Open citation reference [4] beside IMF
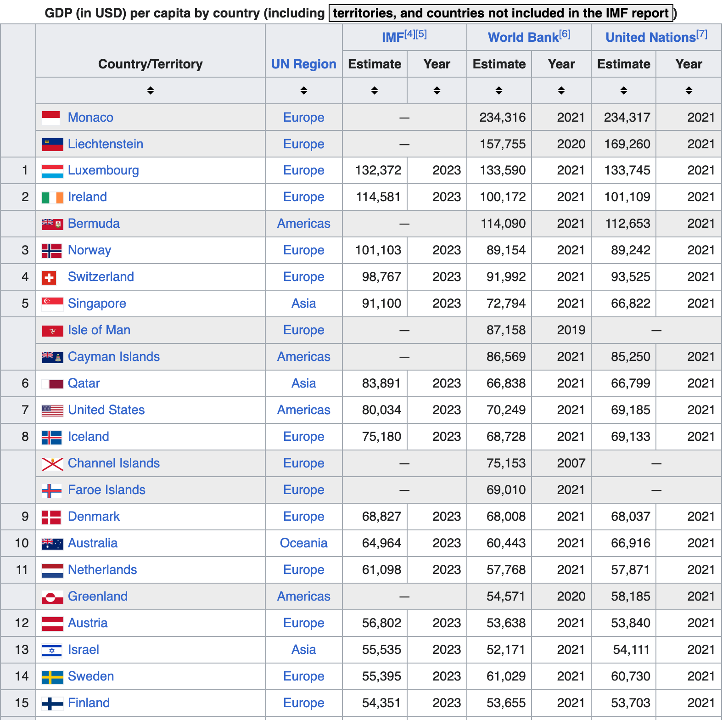Screen dimensions: 728x720 click(x=409, y=34)
